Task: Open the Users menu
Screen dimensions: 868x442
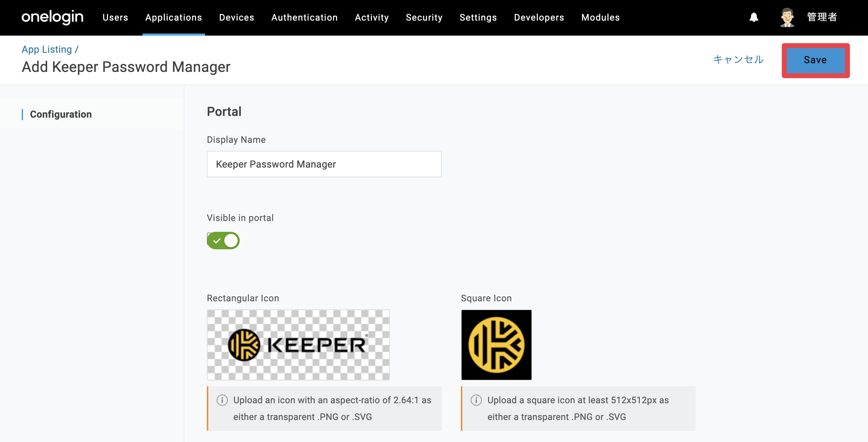Action: tap(115, 17)
